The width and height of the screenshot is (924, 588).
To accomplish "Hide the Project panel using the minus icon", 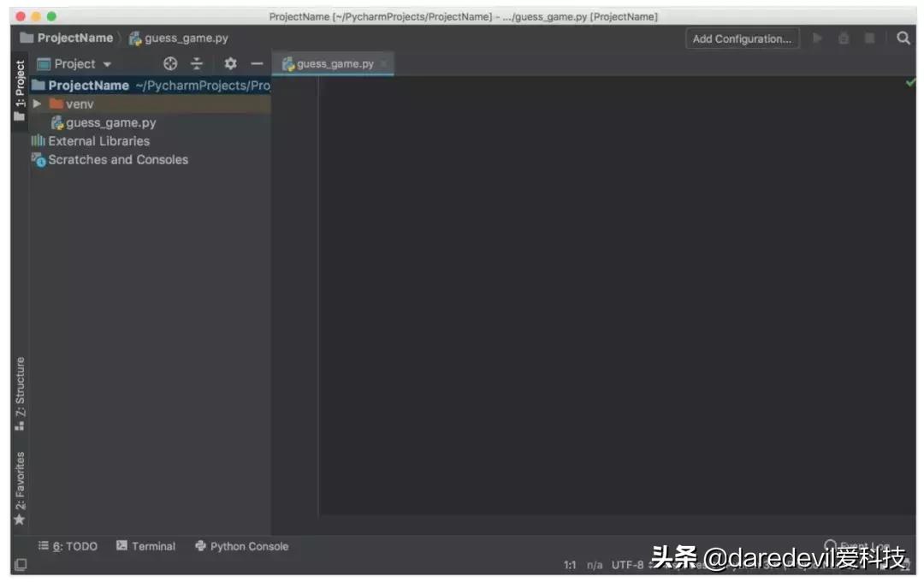I will click(257, 63).
